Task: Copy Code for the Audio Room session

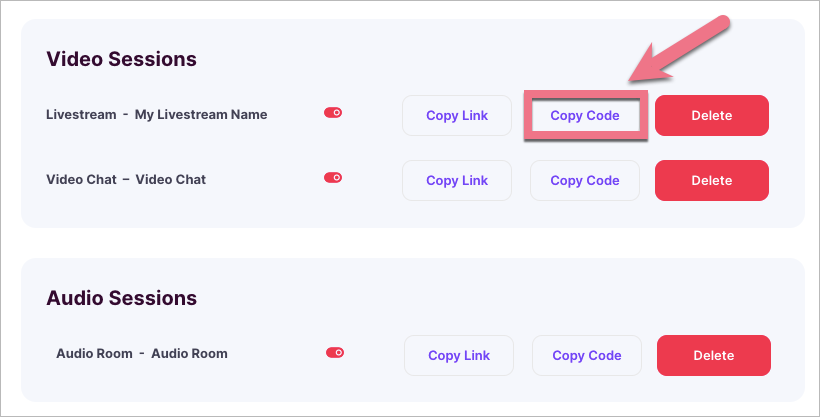Action: click(587, 356)
